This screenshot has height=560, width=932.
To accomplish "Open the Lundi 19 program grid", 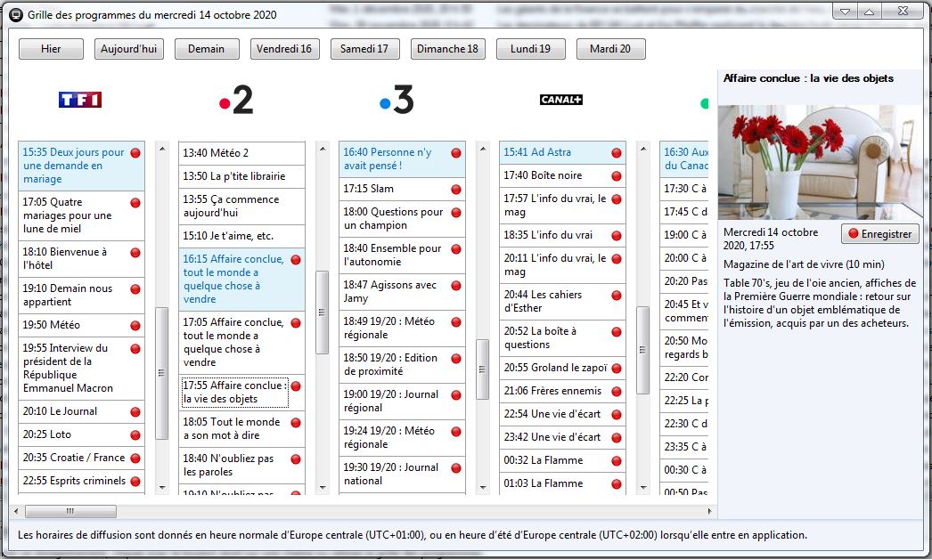I will (x=531, y=49).
